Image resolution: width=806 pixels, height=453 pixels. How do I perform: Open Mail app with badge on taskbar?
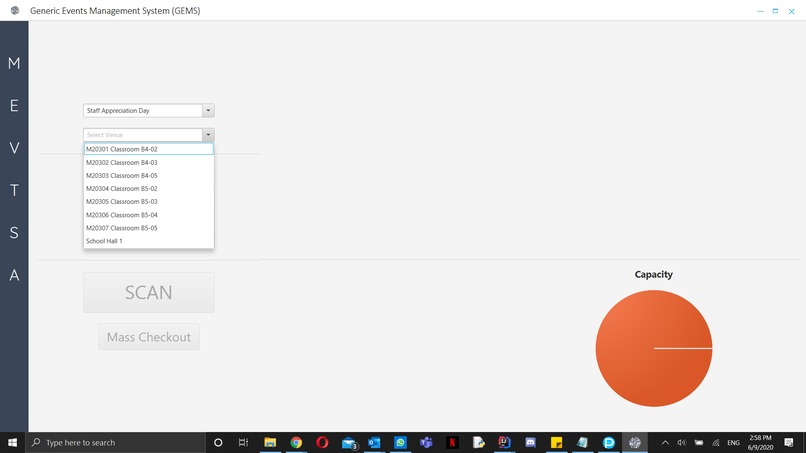click(x=349, y=442)
